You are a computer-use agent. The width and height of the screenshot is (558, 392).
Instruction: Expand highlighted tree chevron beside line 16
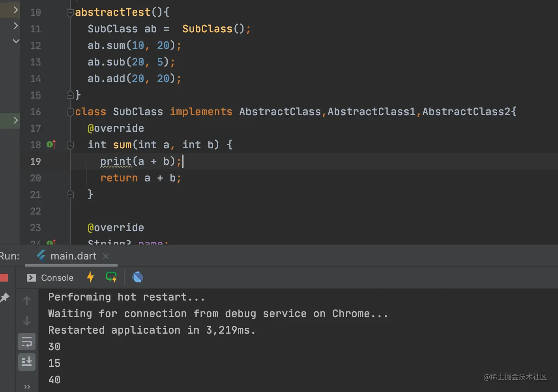pyautogui.click(x=16, y=120)
